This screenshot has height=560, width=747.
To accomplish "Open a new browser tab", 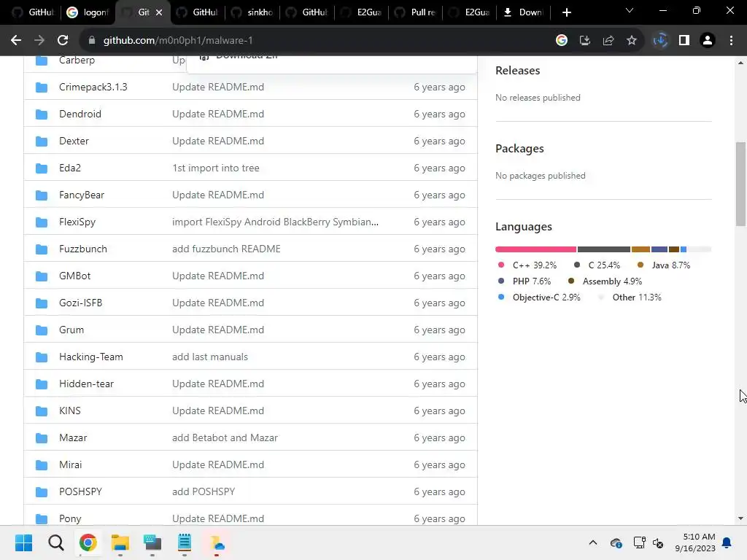I will tap(566, 12).
